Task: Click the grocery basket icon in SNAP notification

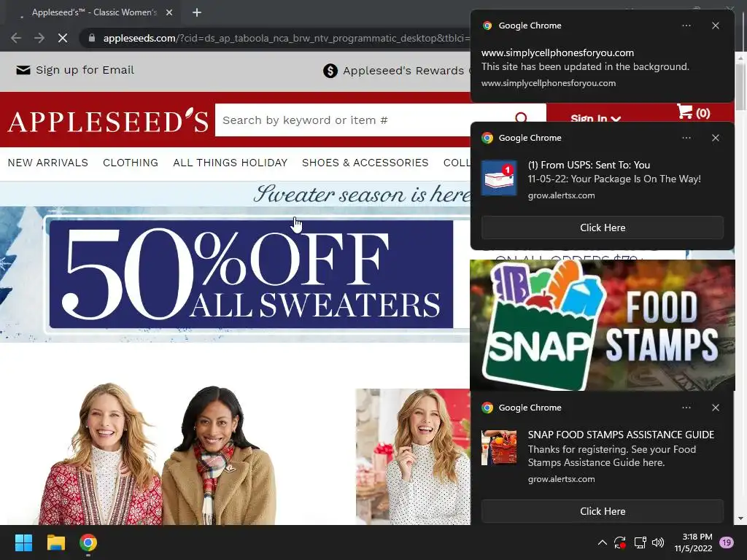Action: coord(499,448)
